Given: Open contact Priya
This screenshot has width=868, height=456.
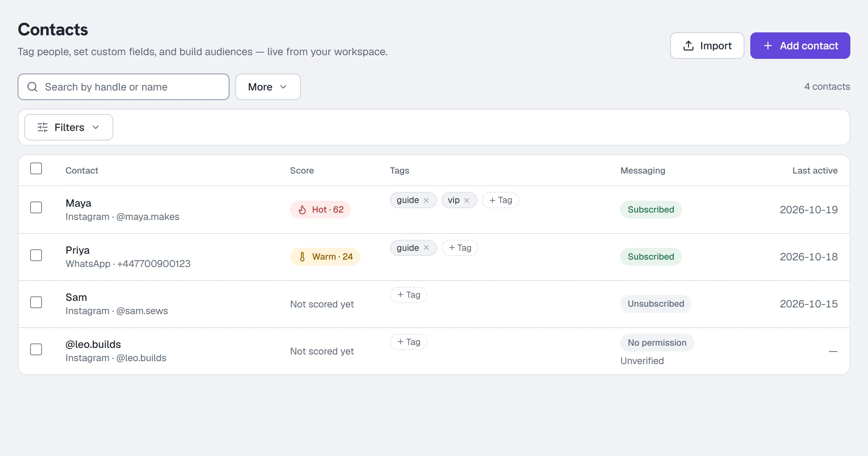Looking at the screenshot, I should coord(78,250).
